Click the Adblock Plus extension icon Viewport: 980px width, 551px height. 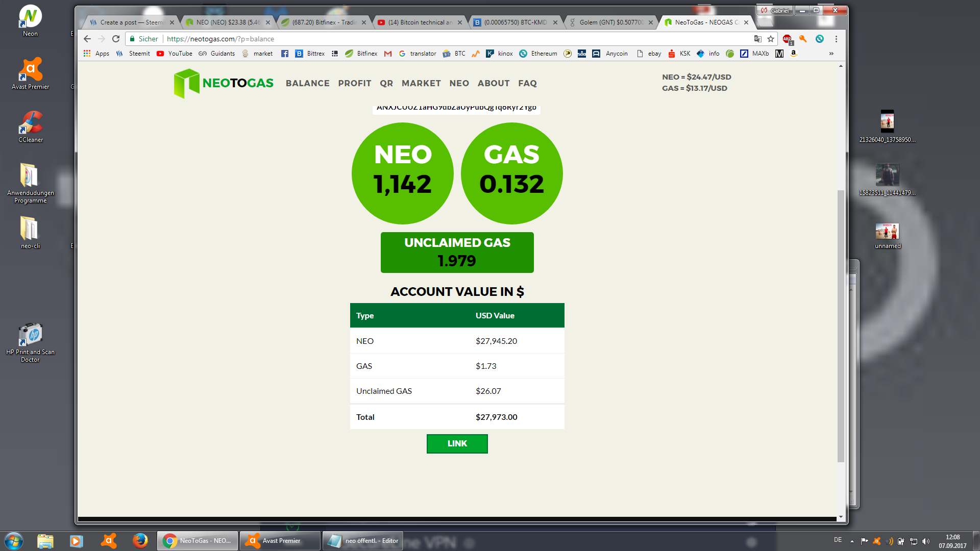pyautogui.click(x=787, y=39)
